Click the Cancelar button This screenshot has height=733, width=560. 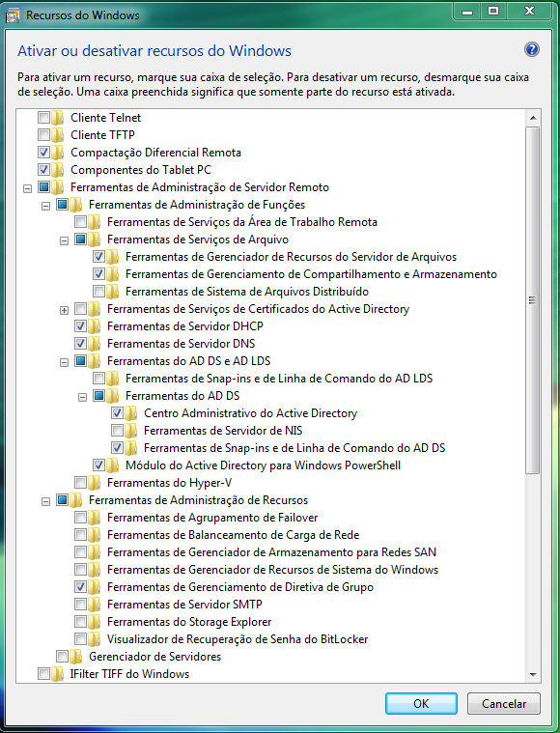(504, 704)
